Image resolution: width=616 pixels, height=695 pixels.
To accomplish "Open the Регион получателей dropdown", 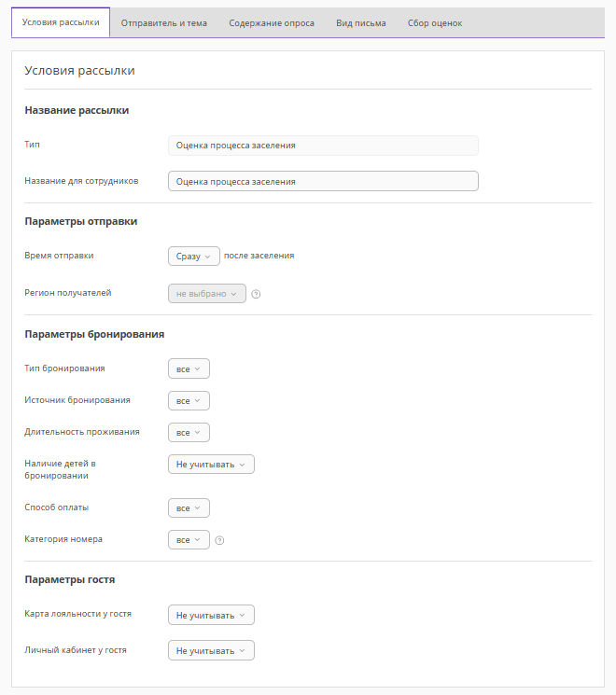I will [x=206, y=294].
